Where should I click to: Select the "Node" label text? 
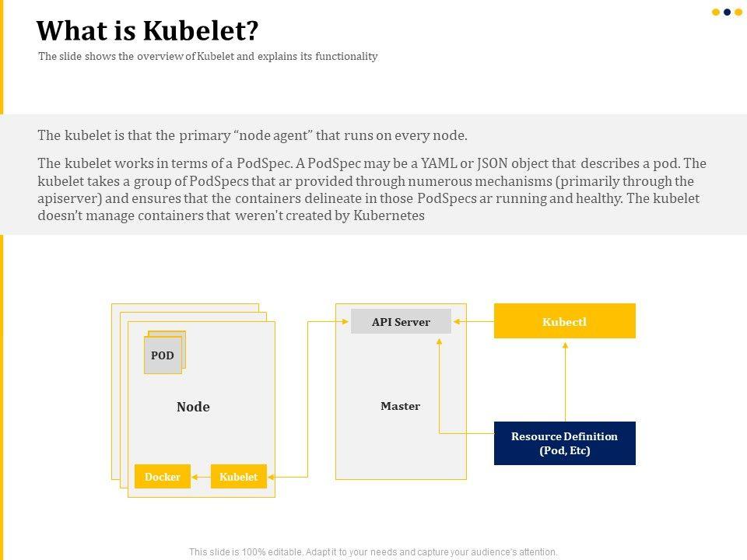(193, 407)
